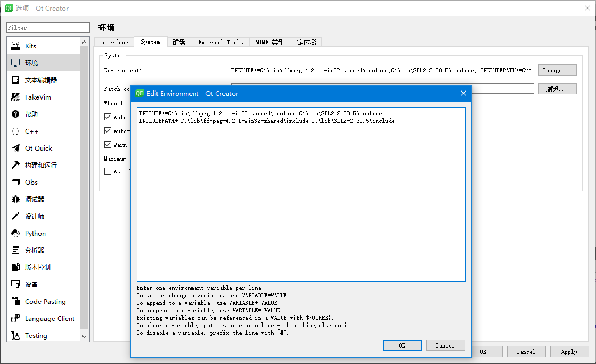
Task: Open the 调试器 settings category
Action: 44,199
